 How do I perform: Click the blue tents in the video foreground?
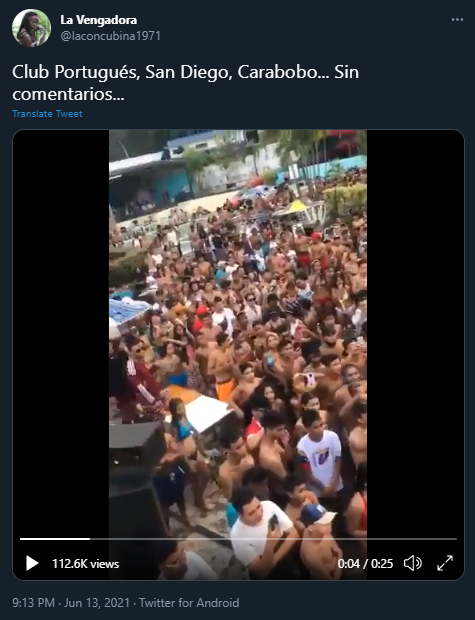(x=127, y=310)
